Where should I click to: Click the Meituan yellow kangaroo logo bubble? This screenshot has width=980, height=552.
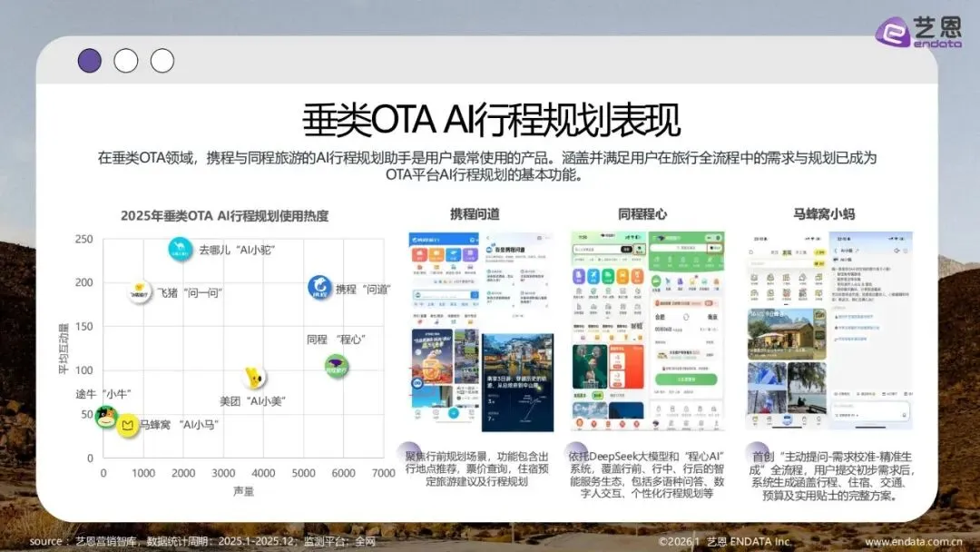[254, 377]
